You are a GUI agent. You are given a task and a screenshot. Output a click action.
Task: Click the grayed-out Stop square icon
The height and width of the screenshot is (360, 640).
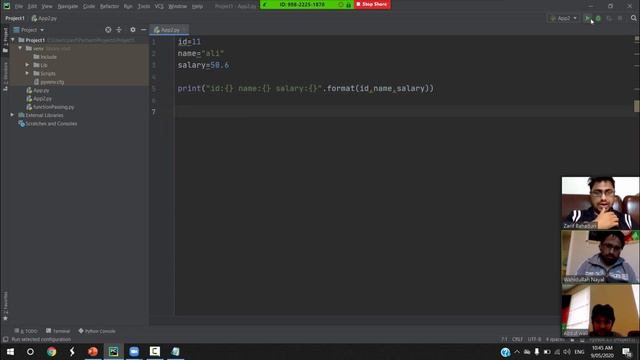coord(620,18)
